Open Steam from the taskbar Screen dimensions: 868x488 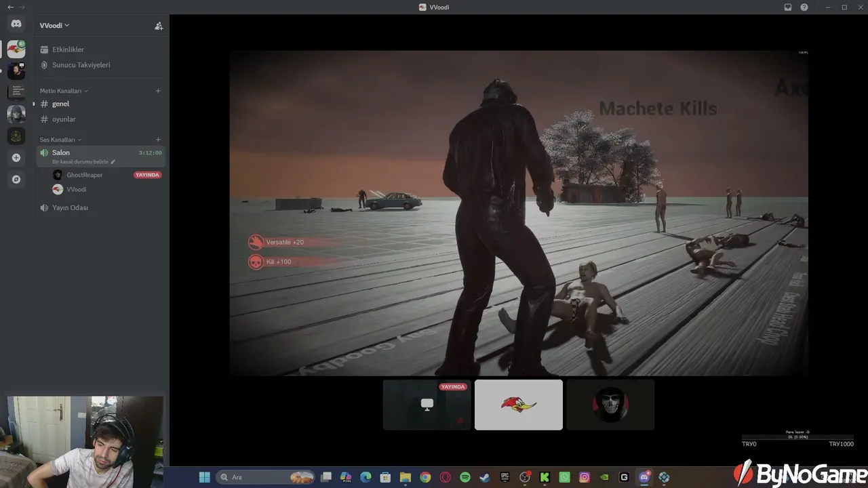pyautogui.click(x=485, y=477)
